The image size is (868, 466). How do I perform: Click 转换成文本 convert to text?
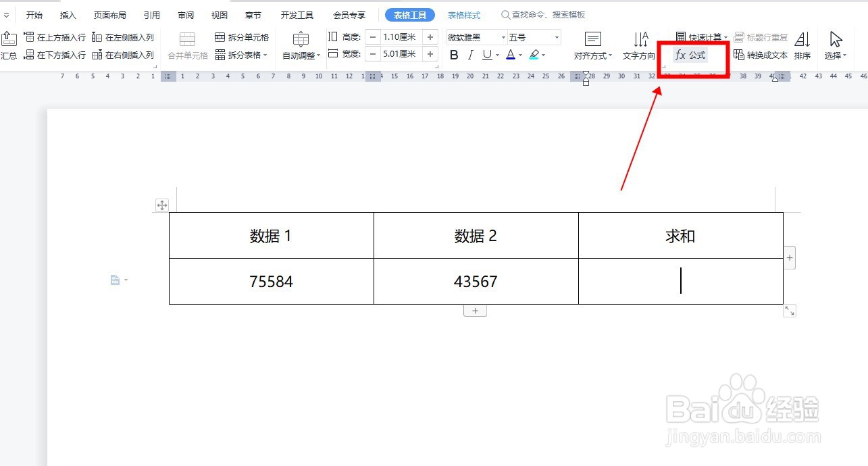761,55
